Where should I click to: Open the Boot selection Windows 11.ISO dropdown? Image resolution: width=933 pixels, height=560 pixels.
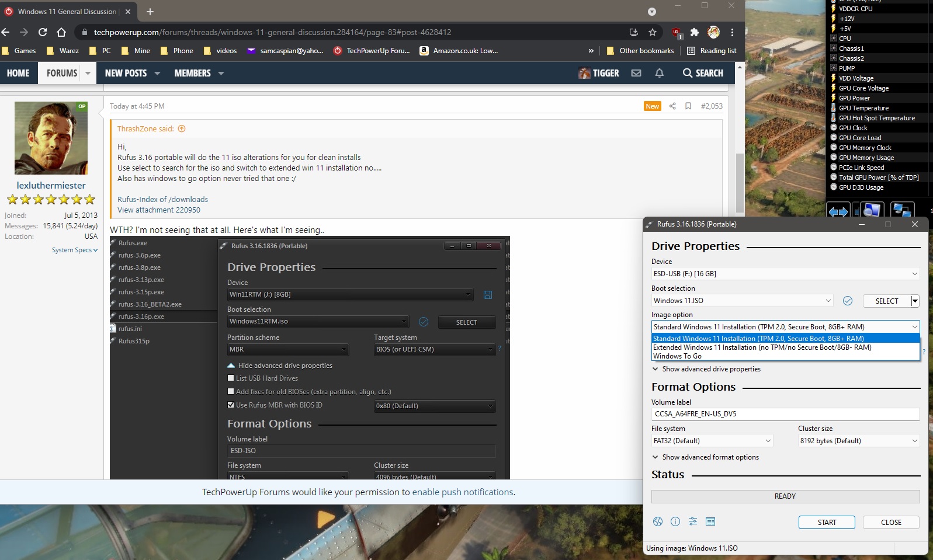tap(742, 301)
